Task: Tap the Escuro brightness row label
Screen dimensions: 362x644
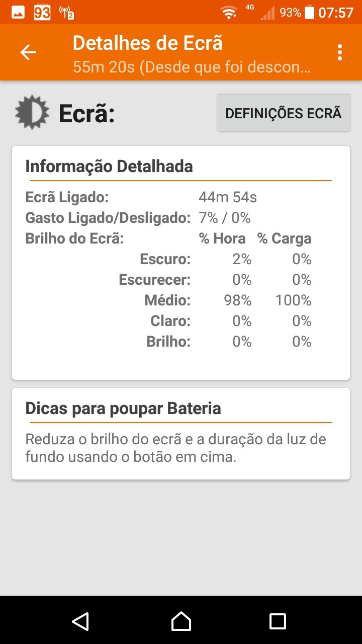Action: coord(165,260)
